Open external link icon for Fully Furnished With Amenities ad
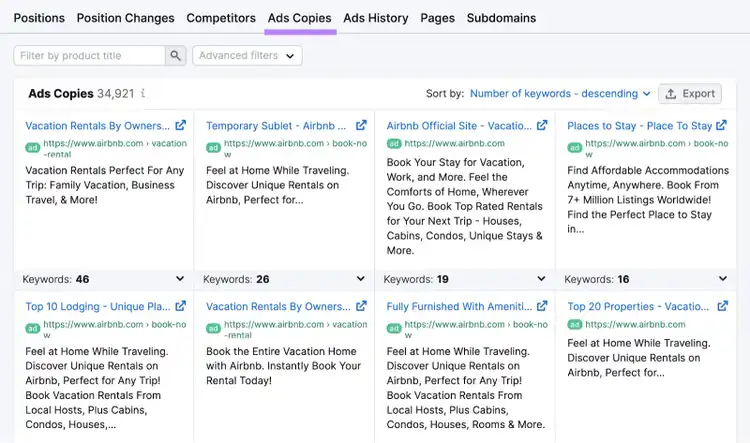The width and height of the screenshot is (750, 443). (x=542, y=306)
